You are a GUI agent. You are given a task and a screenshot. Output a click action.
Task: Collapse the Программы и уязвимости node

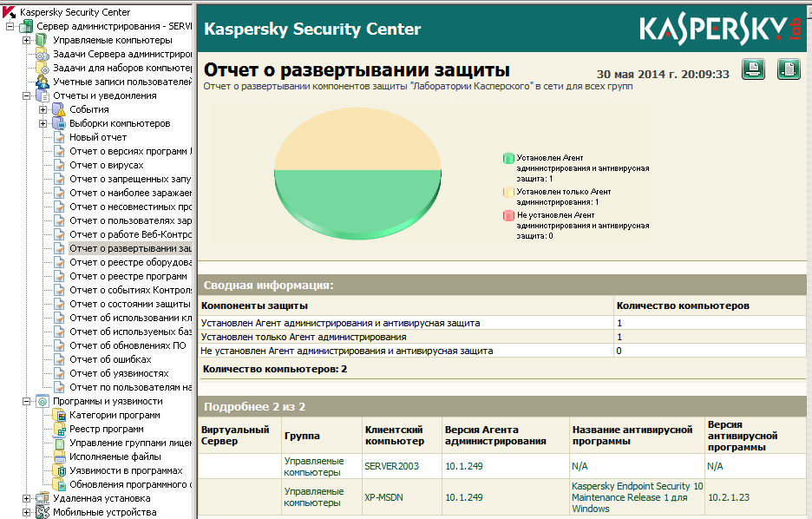tap(26, 402)
